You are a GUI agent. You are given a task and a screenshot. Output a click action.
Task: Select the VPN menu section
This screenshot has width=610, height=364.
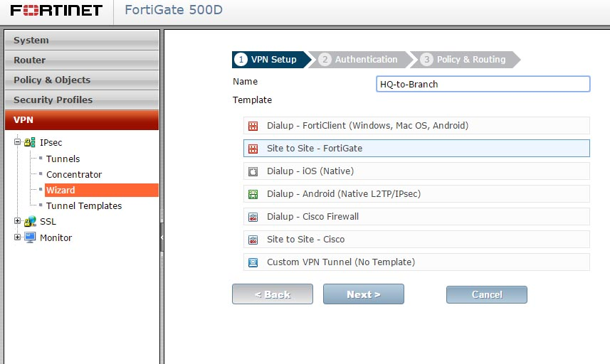[x=82, y=119]
